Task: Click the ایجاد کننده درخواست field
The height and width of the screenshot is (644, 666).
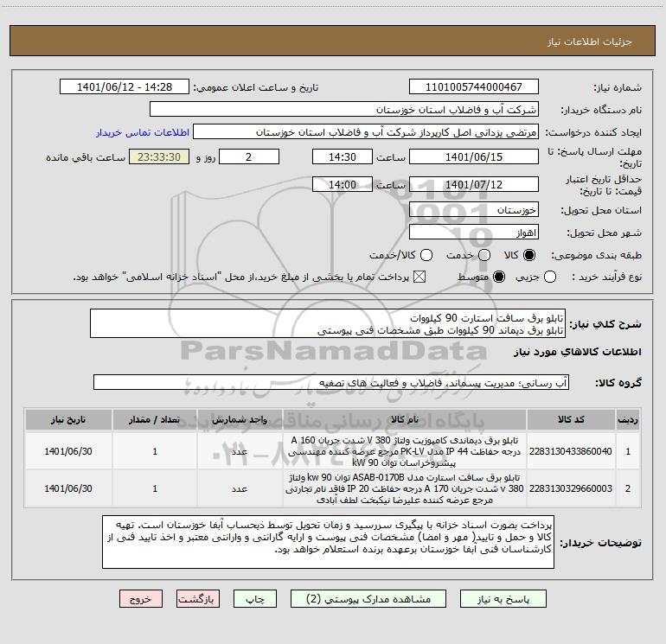Action: (x=366, y=132)
